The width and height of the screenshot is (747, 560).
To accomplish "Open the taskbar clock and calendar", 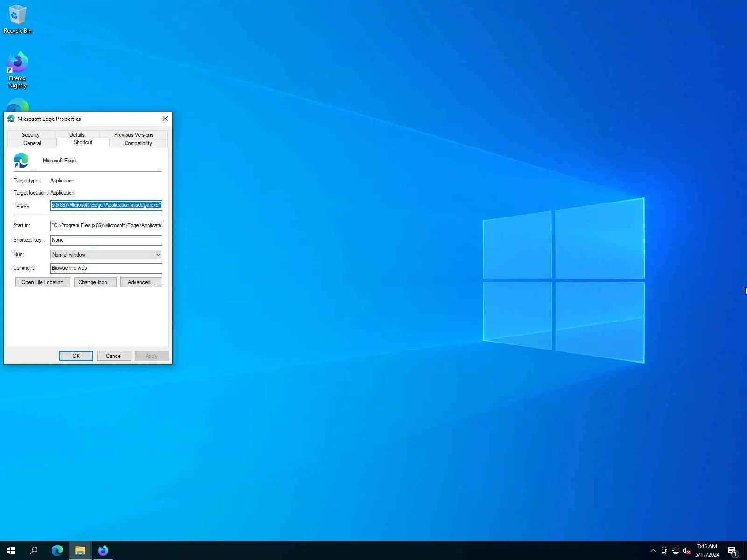I will coord(707,551).
